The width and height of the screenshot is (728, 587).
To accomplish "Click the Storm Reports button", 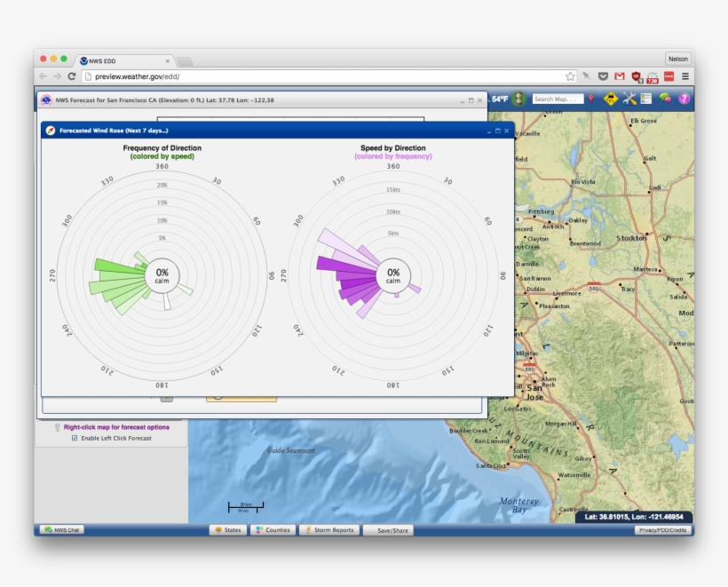I will [329, 530].
